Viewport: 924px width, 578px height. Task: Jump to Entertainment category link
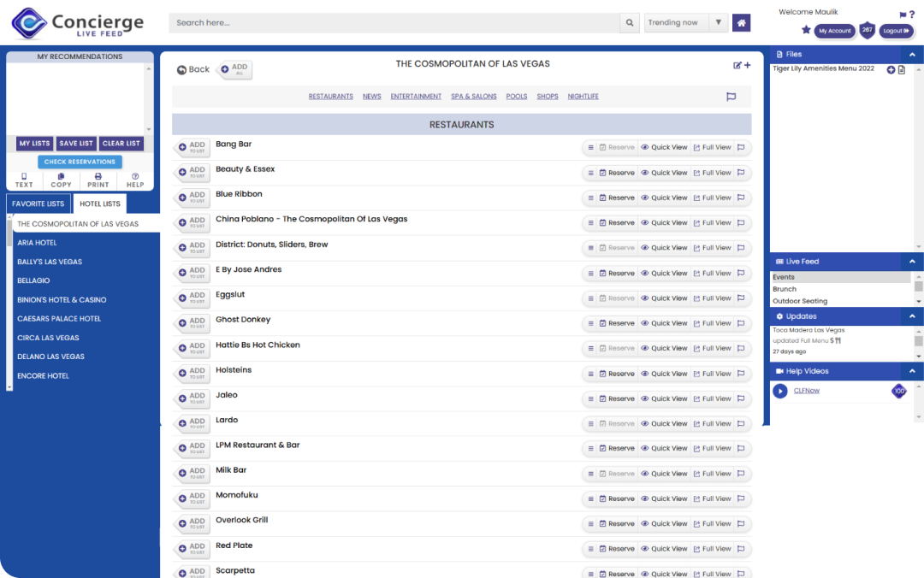[x=416, y=97]
